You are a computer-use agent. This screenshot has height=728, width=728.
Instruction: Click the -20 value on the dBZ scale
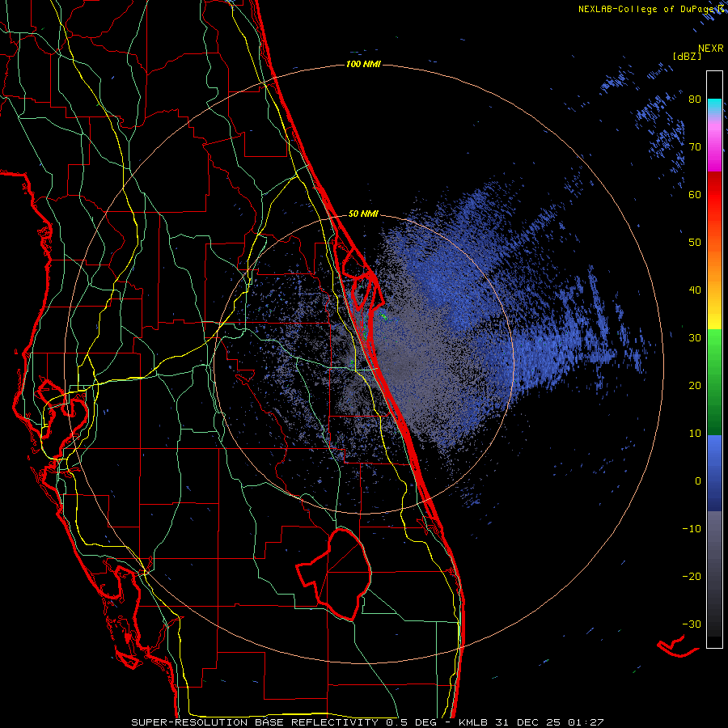click(x=692, y=576)
